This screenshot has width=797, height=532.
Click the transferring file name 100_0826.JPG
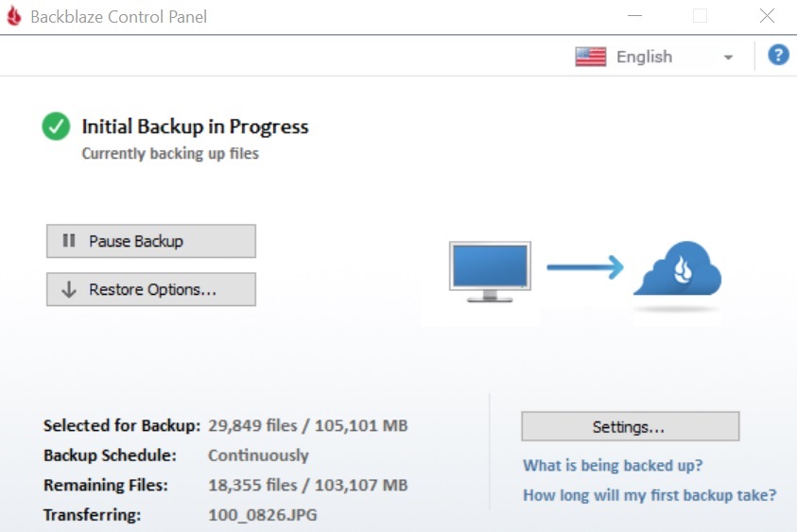[262, 515]
